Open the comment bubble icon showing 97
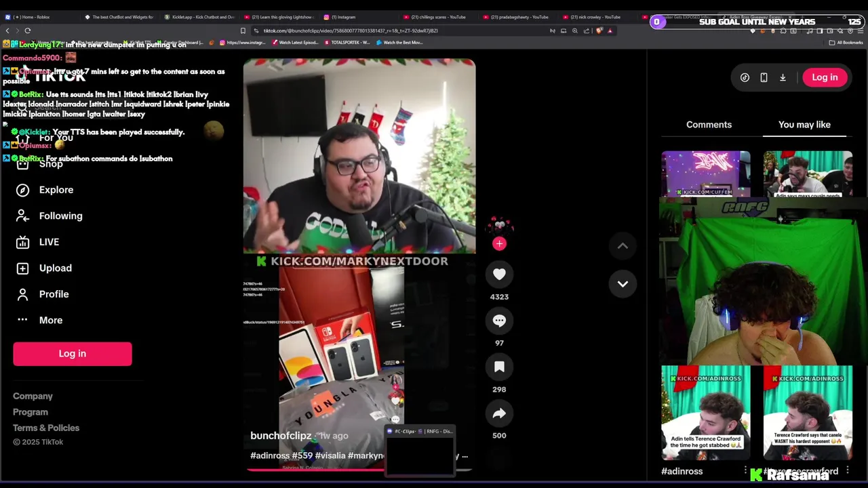Image resolution: width=868 pixels, height=488 pixels. 499,321
